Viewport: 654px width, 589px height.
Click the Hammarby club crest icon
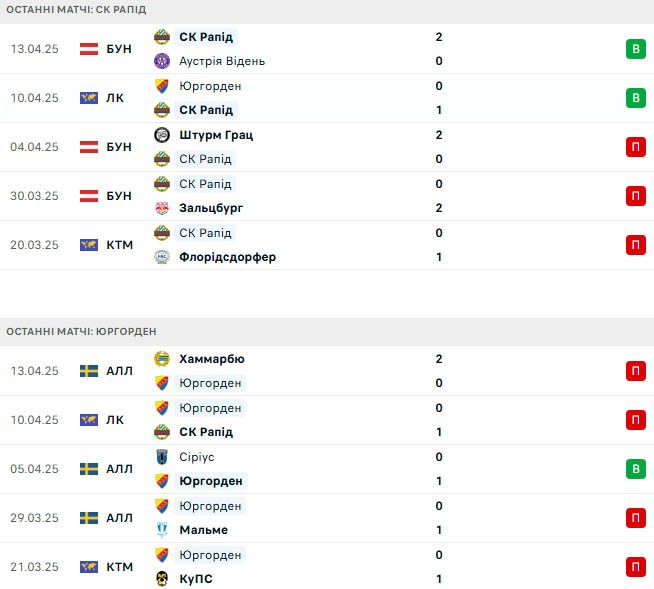pyautogui.click(x=162, y=359)
